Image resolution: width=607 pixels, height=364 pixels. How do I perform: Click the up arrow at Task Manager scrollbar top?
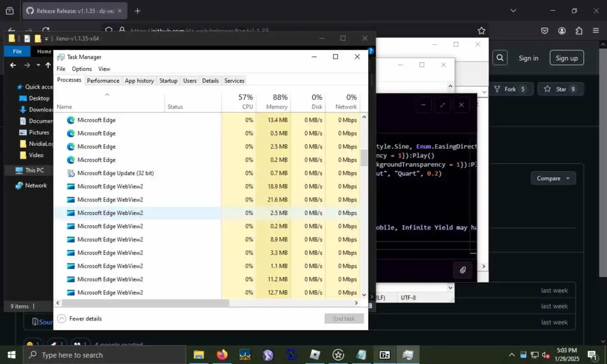pos(364,117)
